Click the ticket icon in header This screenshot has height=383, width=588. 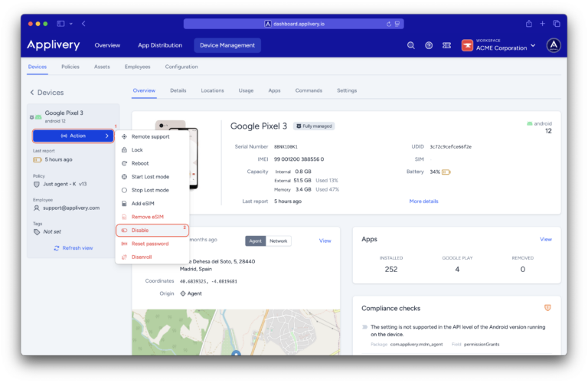[446, 45]
